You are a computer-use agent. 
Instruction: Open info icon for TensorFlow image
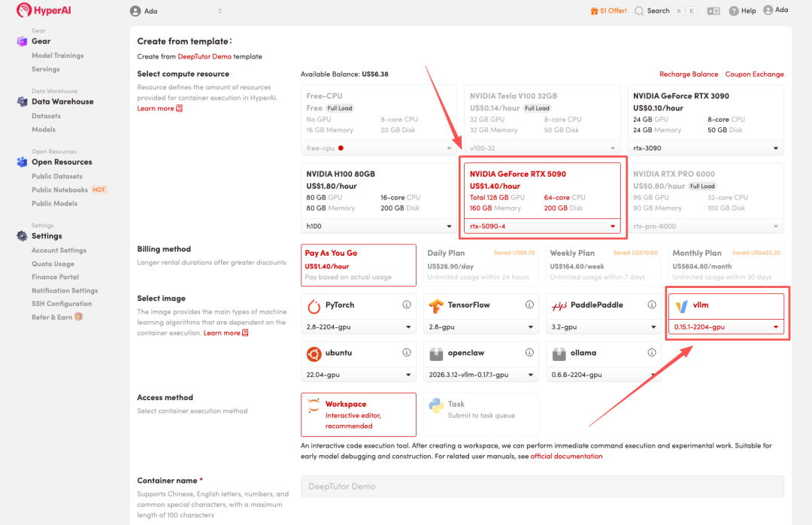pos(529,305)
